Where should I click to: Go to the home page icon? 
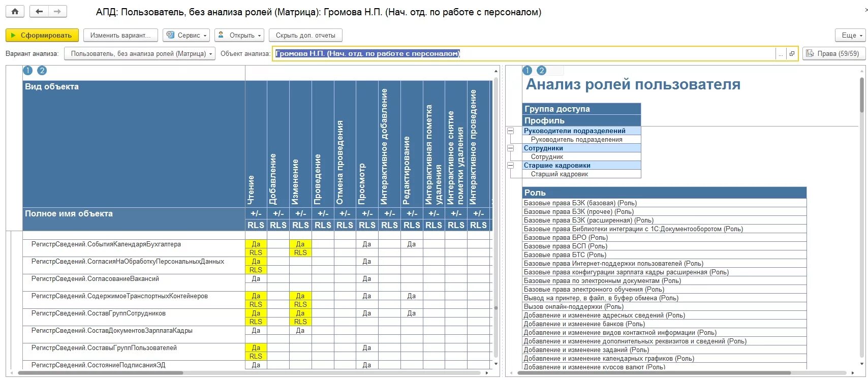point(15,12)
